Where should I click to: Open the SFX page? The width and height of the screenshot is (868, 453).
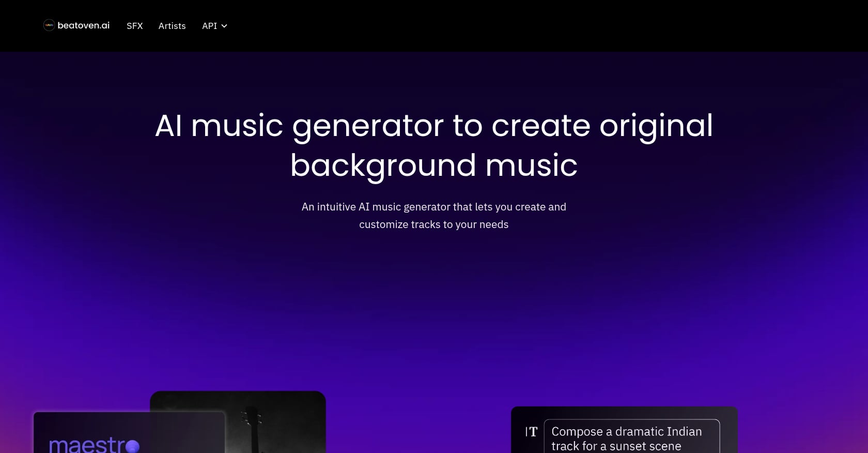[x=135, y=26]
